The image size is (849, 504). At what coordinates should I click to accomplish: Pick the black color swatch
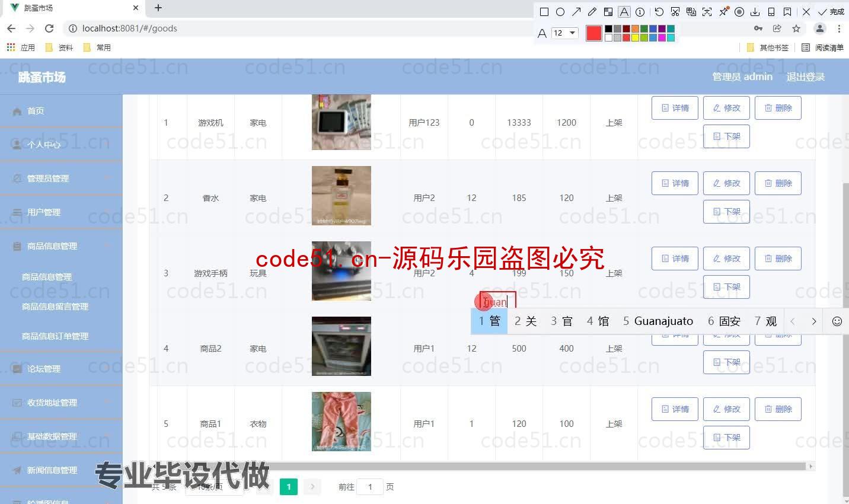(608, 29)
